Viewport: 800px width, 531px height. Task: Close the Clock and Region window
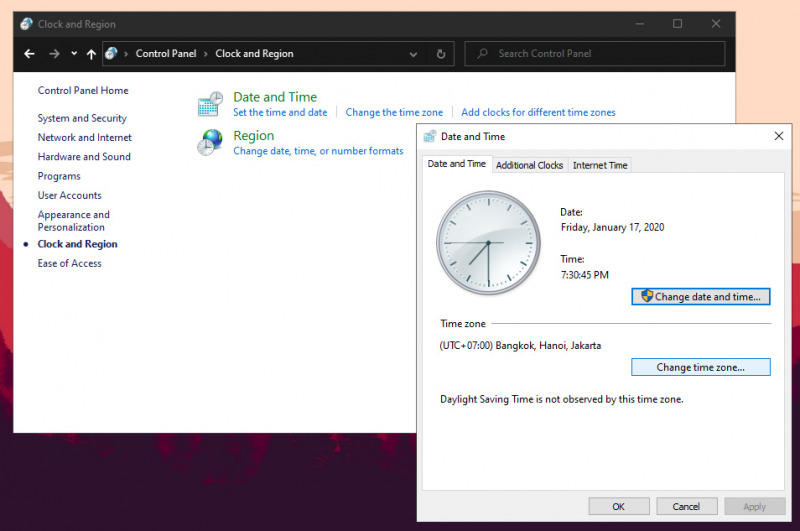pos(716,23)
